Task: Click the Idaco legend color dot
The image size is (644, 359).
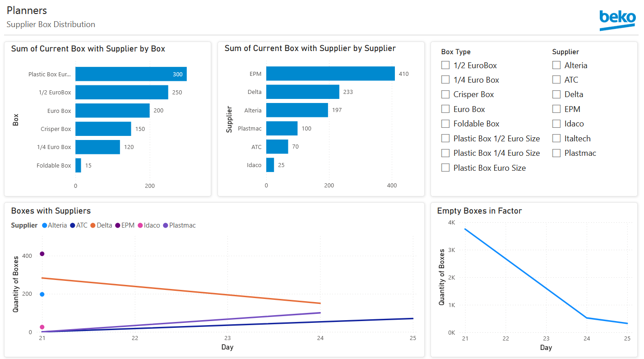Action: coord(140,225)
